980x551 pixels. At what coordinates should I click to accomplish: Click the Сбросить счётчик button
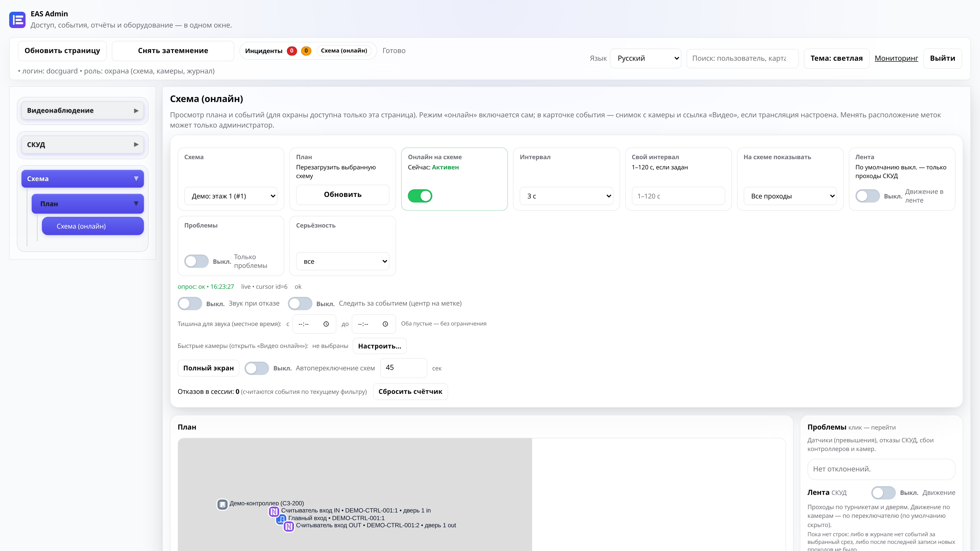pyautogui.click(x=410, y=391)
